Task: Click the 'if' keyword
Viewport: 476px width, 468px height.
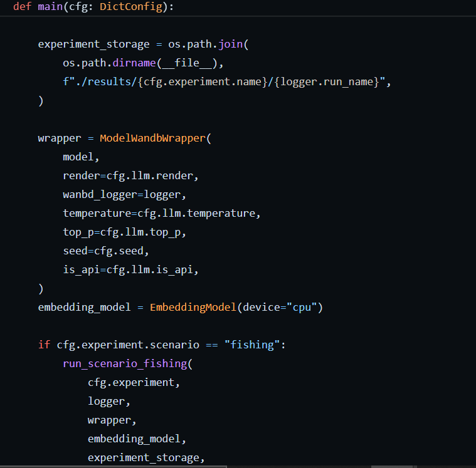Action: pos(44,345)
